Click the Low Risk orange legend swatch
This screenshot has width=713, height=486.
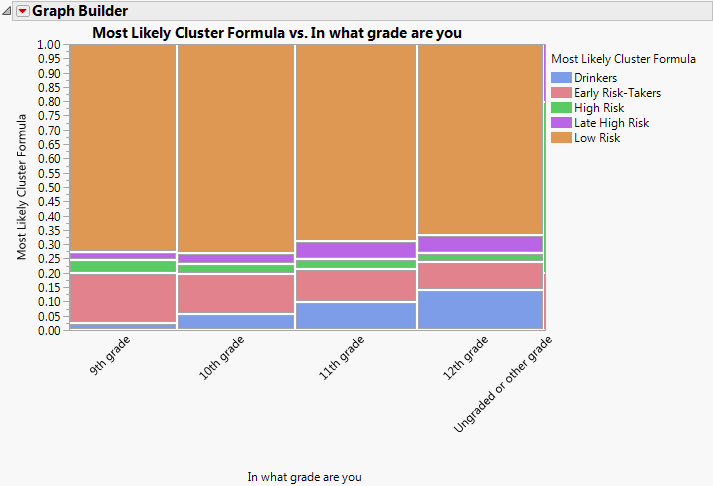coord(561,138)
